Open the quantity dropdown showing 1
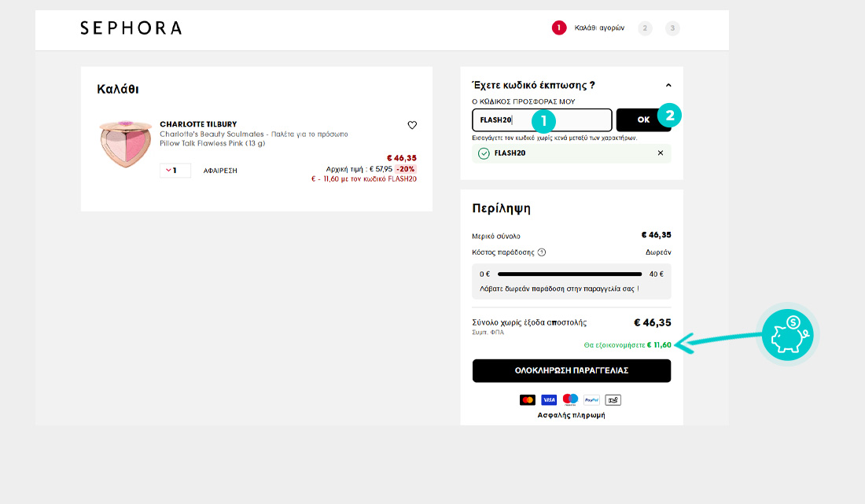 [x=175, y=171]
